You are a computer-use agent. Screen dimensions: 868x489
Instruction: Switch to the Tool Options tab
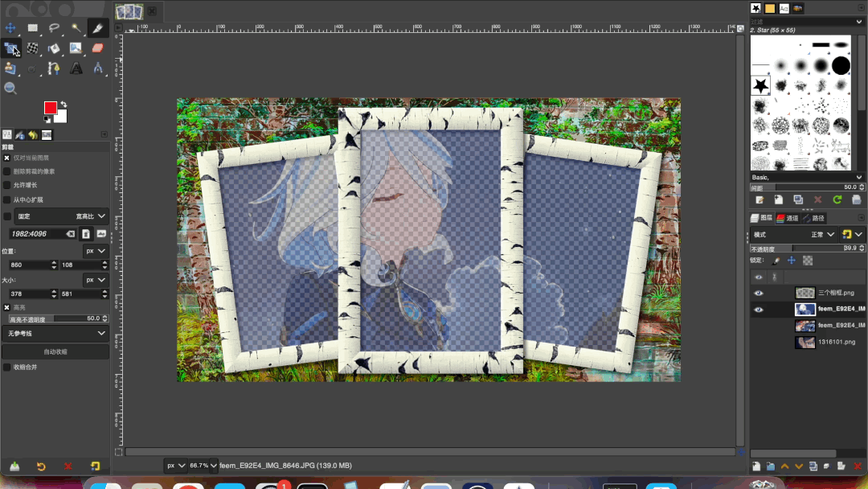click(x=7, y=134)
